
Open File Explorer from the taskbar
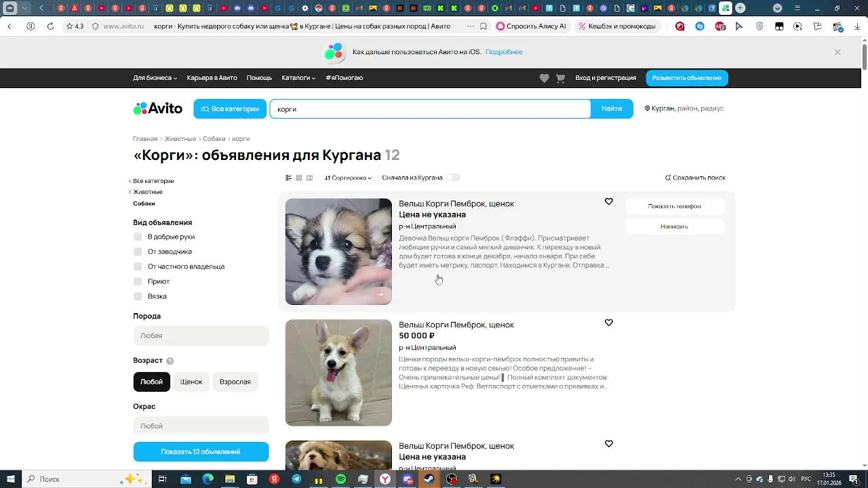(230, 479)
